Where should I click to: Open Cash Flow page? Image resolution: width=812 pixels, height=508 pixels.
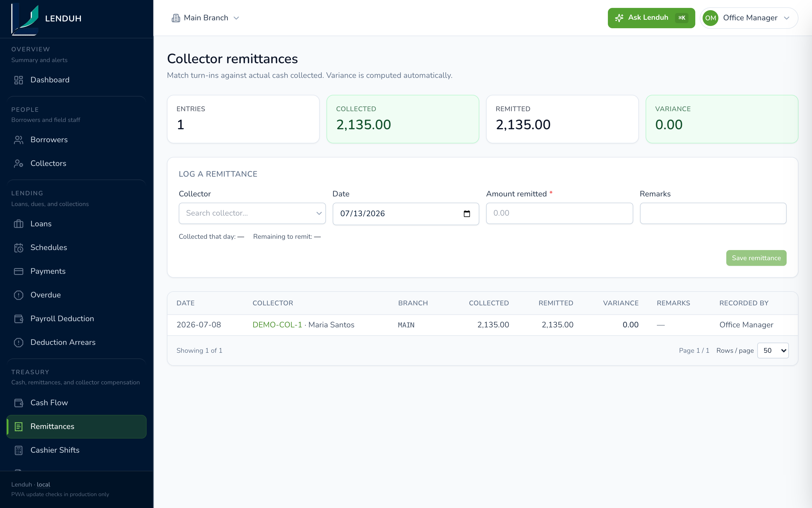click(76, 403)
